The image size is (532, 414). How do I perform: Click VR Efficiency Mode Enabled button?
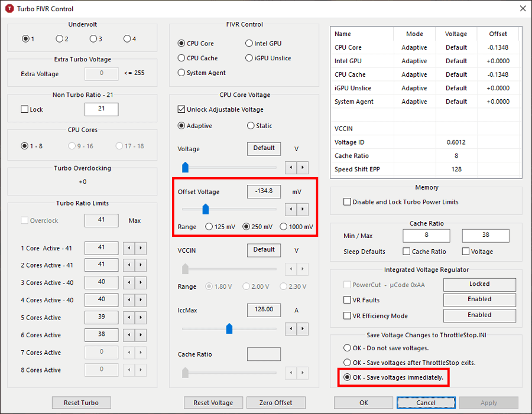coord(479,316)
